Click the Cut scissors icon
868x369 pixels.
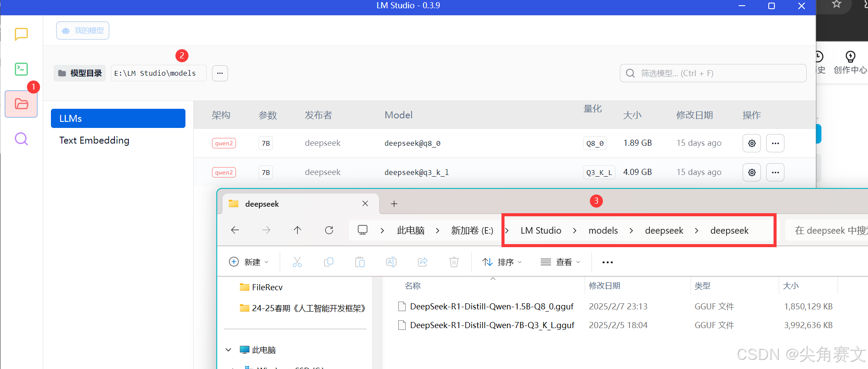click(x=297, y=262)
